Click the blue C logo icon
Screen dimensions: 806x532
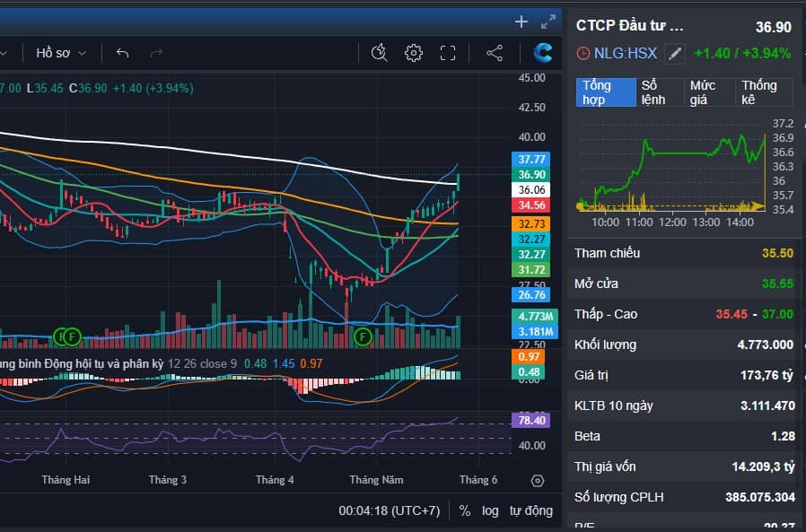pyautogui.click(x=543, y=53)
